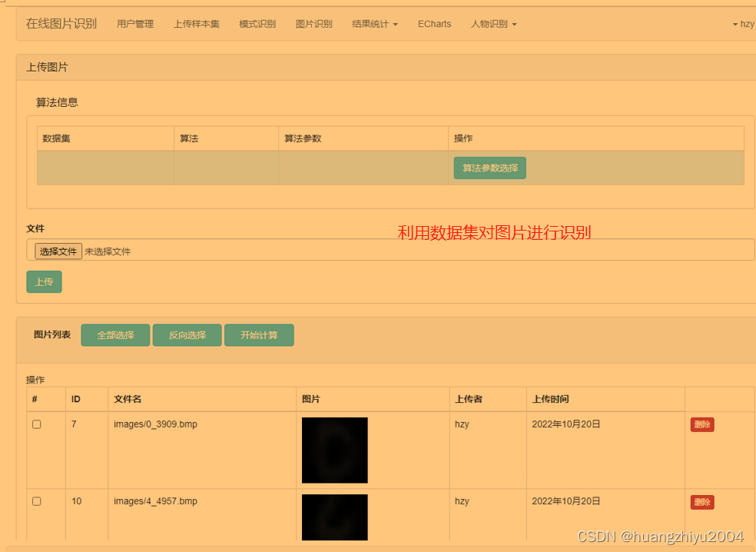Go to 上传样本集 in the navbar
This screenshot has height=552, width=756.
(x=196, y=24)
